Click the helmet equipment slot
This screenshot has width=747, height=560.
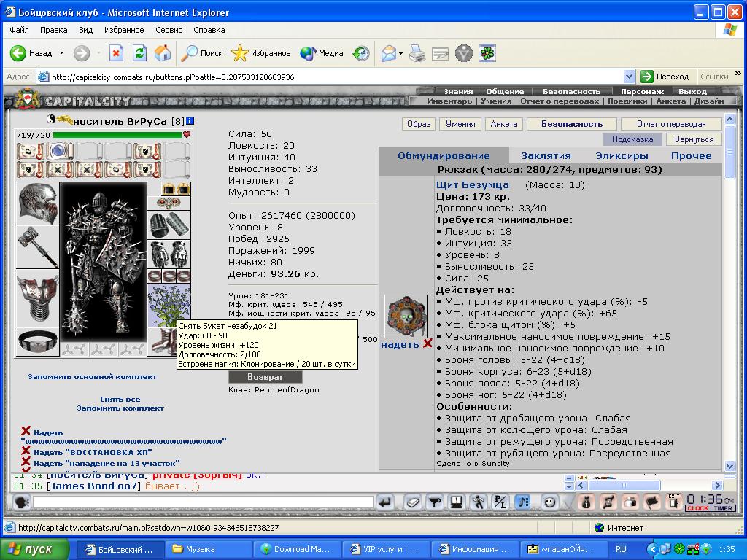(x=38, y=203)
